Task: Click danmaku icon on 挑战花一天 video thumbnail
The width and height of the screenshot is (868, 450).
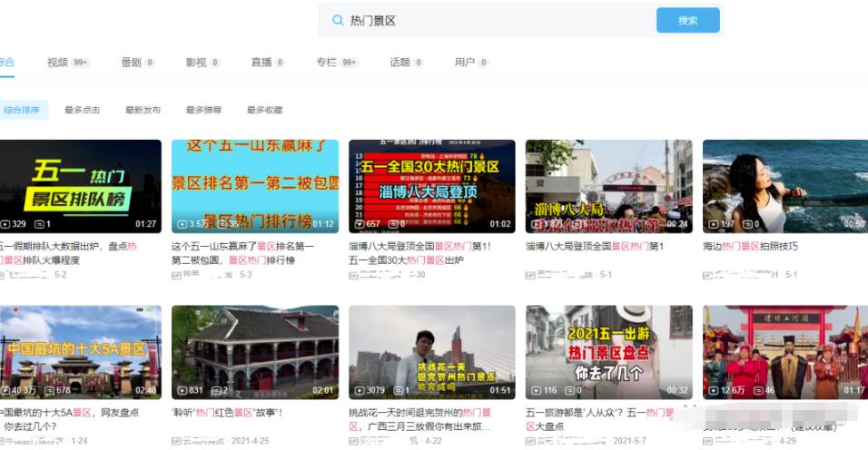Action: 395,390
